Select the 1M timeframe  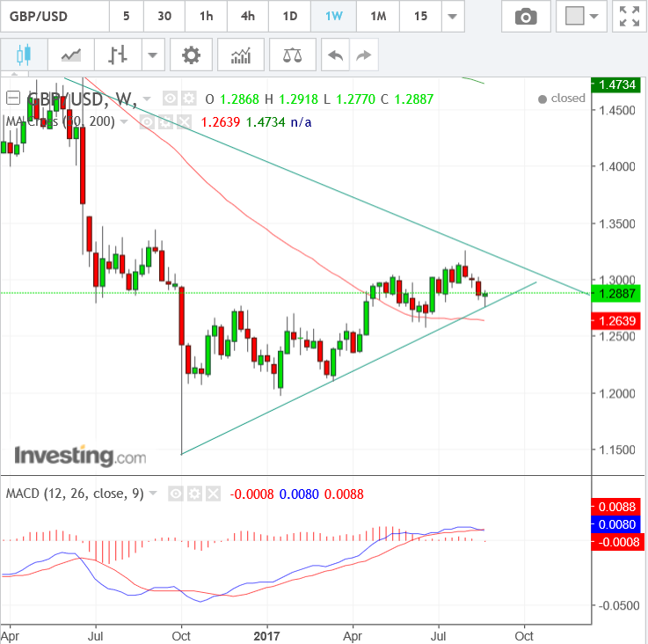[378, 16]
